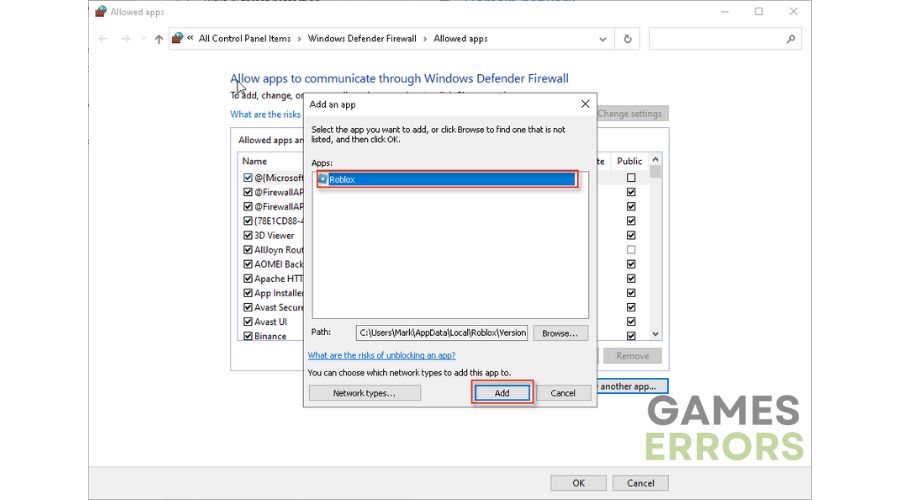
Task: Toggle the App Installer checkbox
Action: [x=248, y=293]
